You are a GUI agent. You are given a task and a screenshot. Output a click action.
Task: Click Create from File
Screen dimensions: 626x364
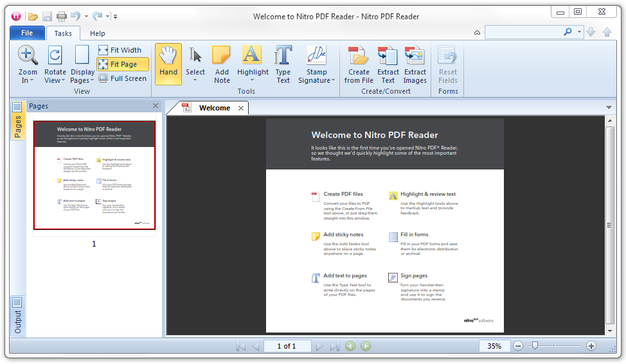[x=359, y=65]
